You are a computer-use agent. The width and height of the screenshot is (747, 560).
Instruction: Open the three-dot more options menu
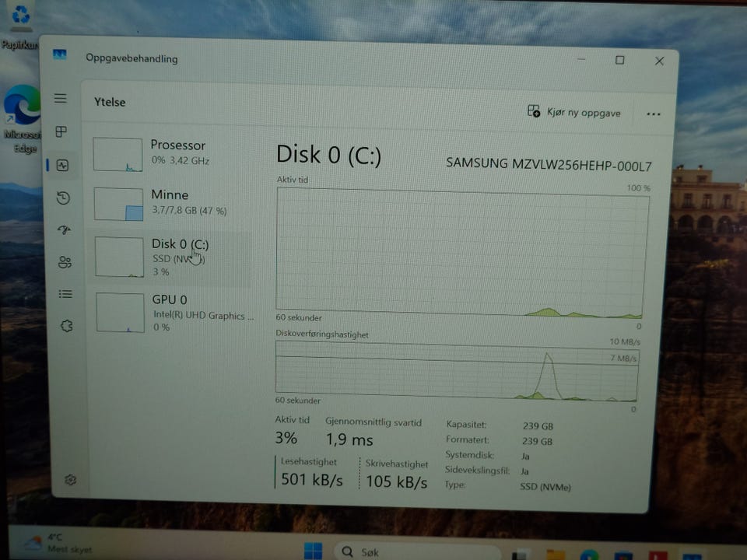[654, 114]
